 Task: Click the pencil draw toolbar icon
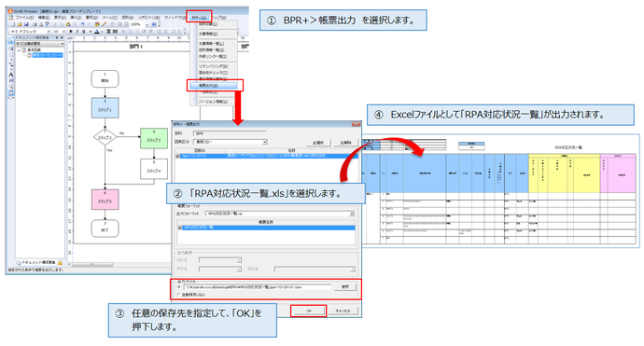(104, 24)
